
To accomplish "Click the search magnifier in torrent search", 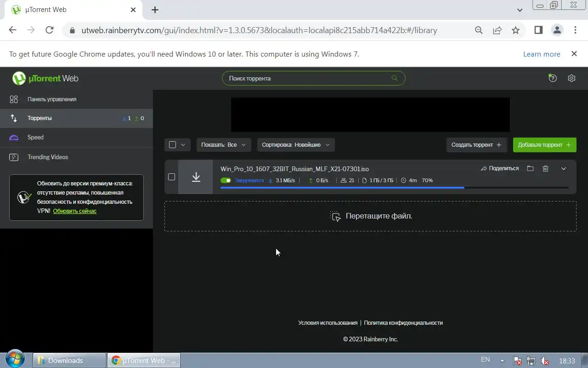I will [x=394, y=78].
